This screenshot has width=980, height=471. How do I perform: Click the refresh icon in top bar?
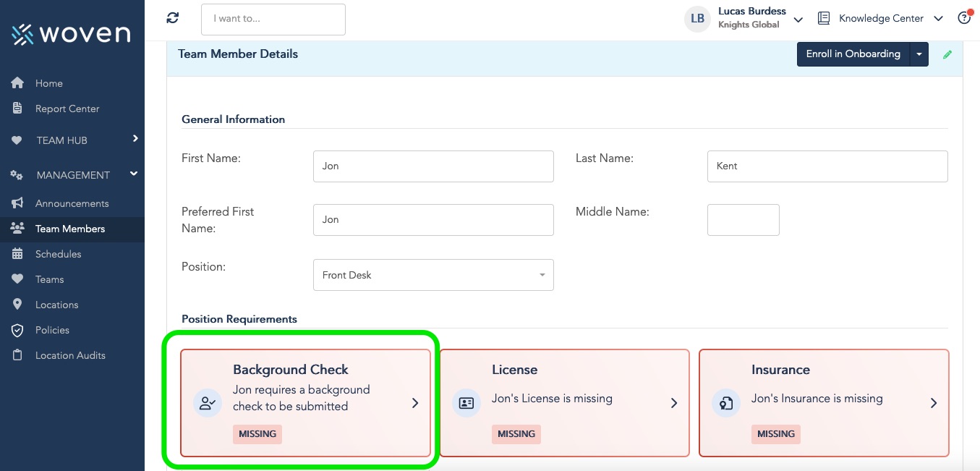pos(172,18)
